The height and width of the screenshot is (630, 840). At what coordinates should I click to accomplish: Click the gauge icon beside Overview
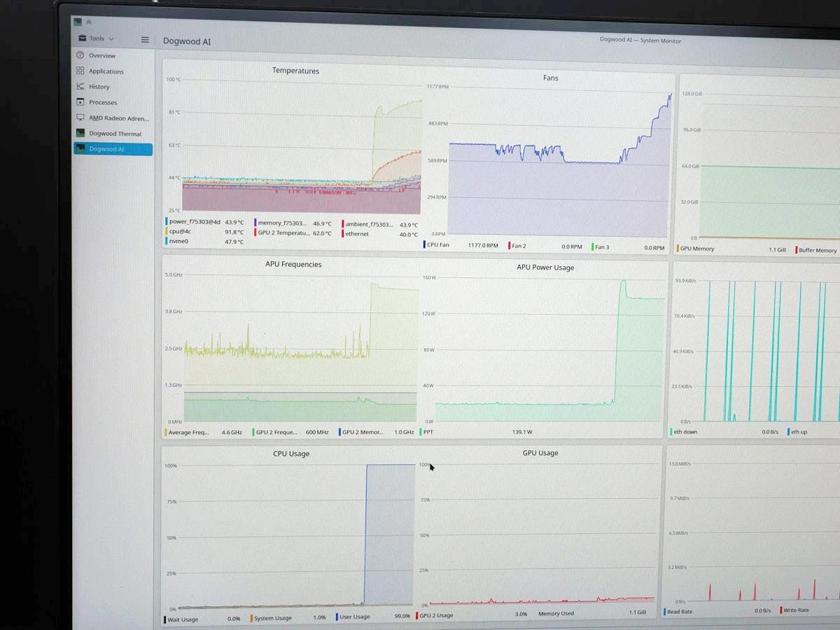pyautogui.click(x=80, y=55)
